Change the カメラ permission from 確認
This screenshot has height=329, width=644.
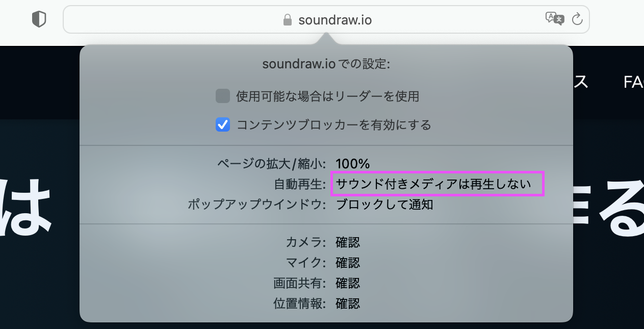348,242
